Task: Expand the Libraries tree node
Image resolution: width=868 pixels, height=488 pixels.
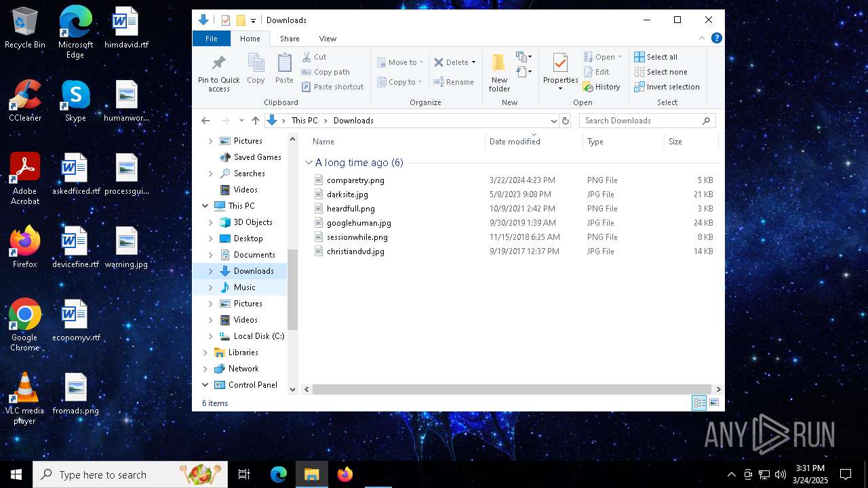Action: (x=205, y=352)
